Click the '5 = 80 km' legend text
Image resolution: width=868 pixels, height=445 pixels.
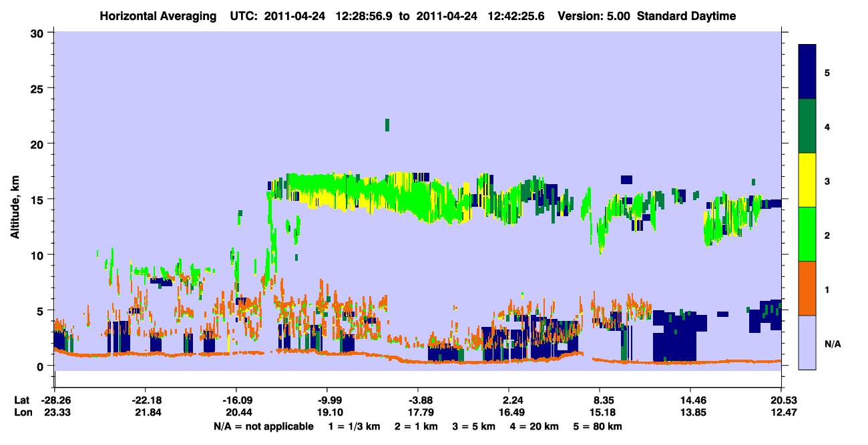point(598,426)
